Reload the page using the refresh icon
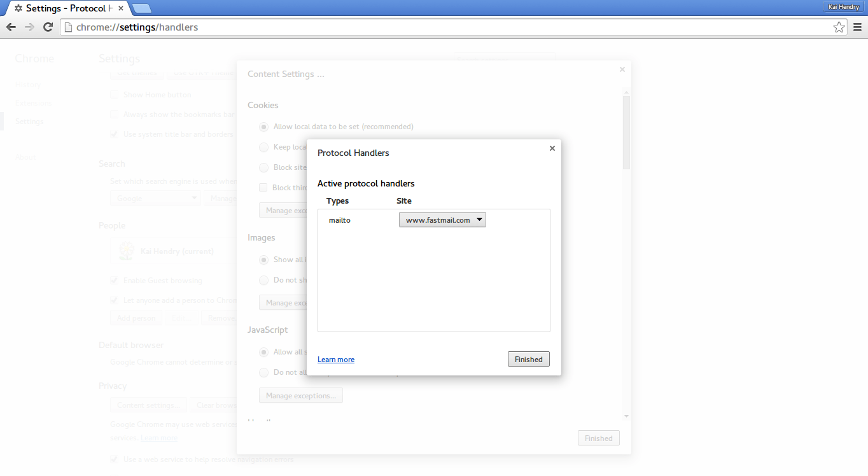868x476 pixels. click(x=48, y=27)
